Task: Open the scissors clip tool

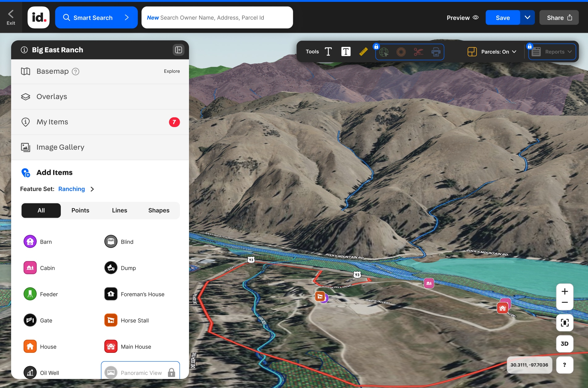Action: (x=418, y=52)
